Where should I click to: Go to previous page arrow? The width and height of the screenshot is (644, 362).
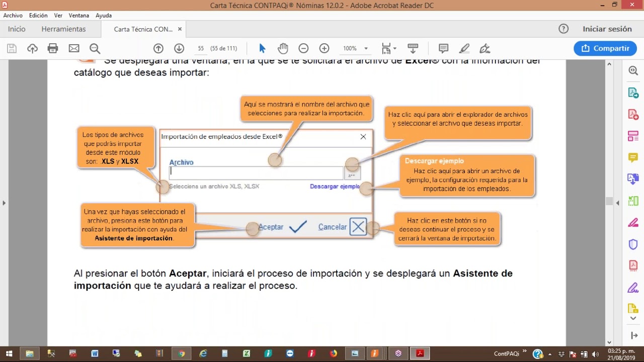tap(158, 48)
